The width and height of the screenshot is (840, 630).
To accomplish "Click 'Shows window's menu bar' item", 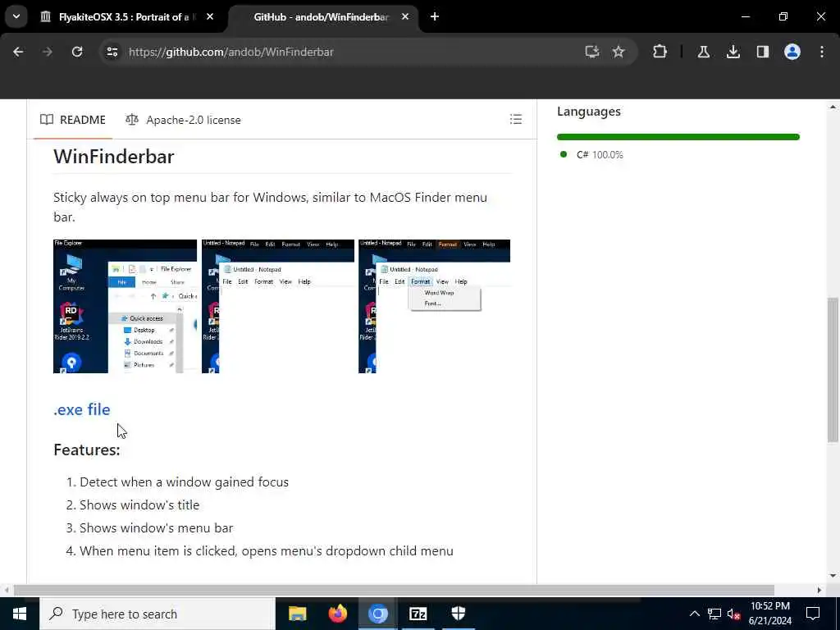I will [157, 528].
